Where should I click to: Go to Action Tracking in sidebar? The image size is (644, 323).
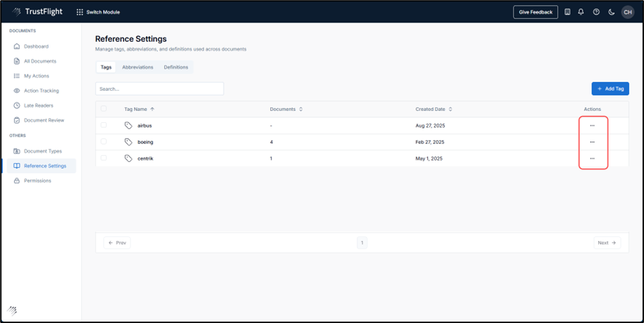point(41,91)
